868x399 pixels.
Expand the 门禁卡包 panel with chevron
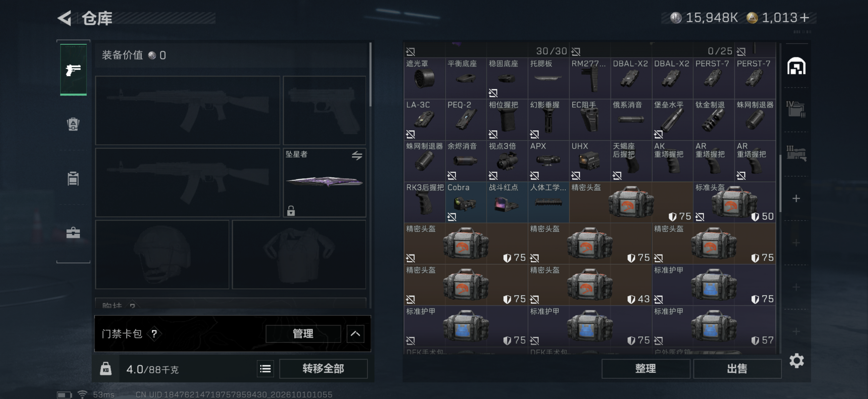[x=355, y=334]
